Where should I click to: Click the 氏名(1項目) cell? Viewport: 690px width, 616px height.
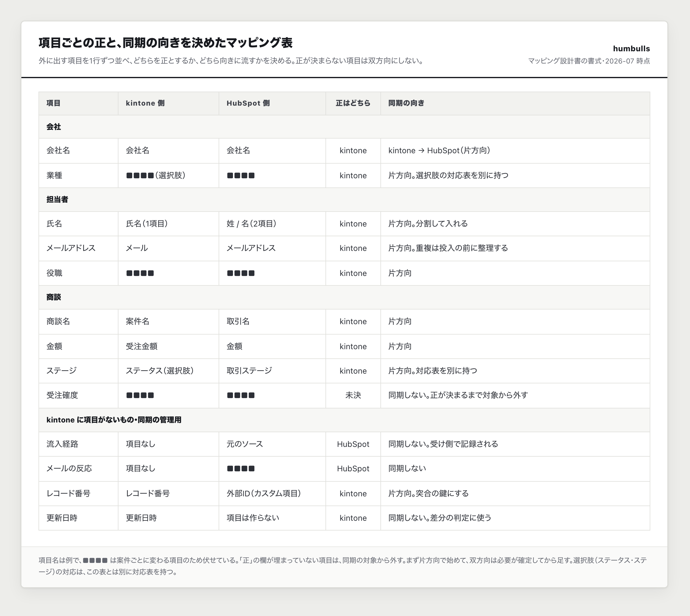tap(169, 224)
